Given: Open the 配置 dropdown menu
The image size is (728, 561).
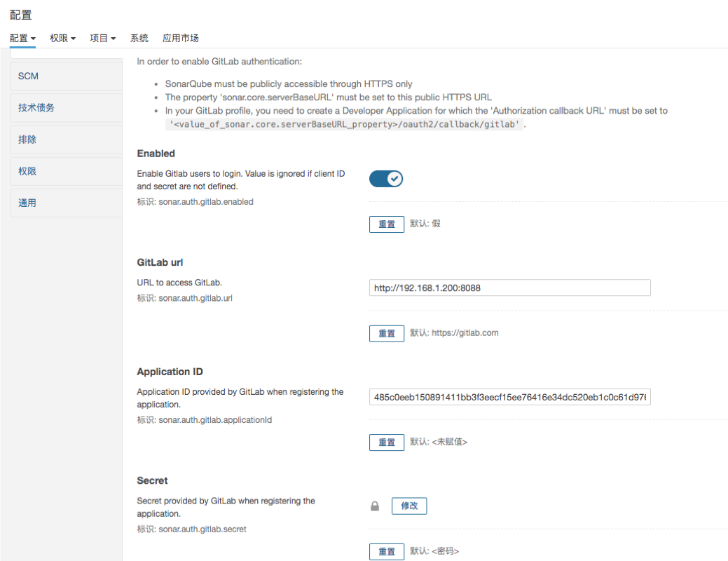Looking at the screenshot, I should click(x=22, y=38).
